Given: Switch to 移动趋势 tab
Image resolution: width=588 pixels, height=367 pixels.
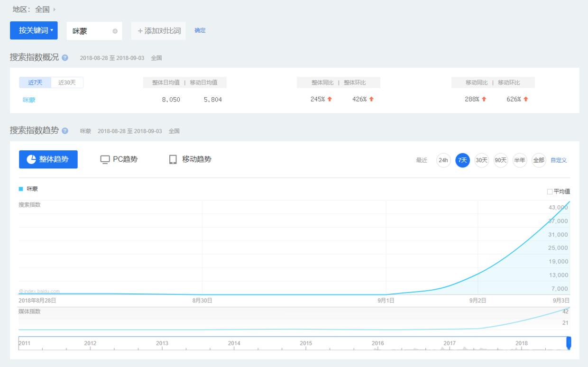Looking at the screenshot, I should (190, 159).
